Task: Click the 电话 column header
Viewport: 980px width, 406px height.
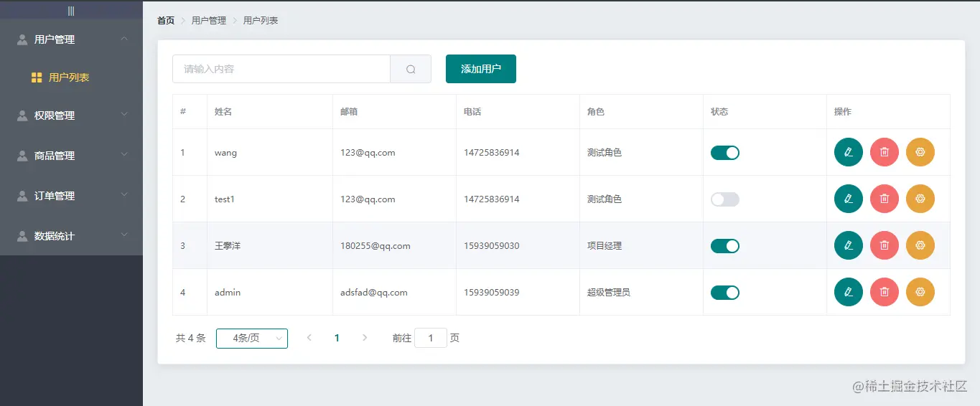Action: (x=472, y=112)
